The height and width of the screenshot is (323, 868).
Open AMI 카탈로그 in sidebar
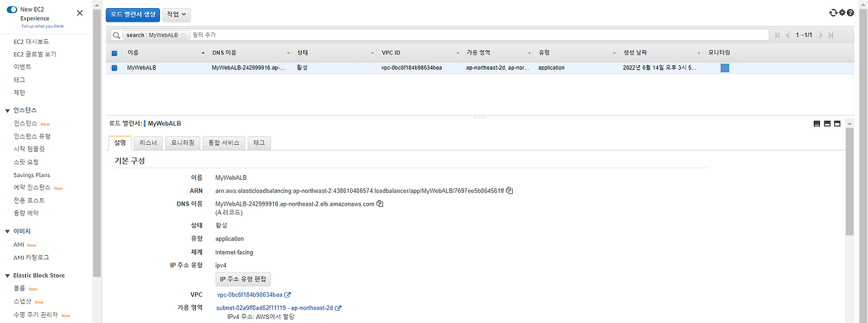point(31,258)
